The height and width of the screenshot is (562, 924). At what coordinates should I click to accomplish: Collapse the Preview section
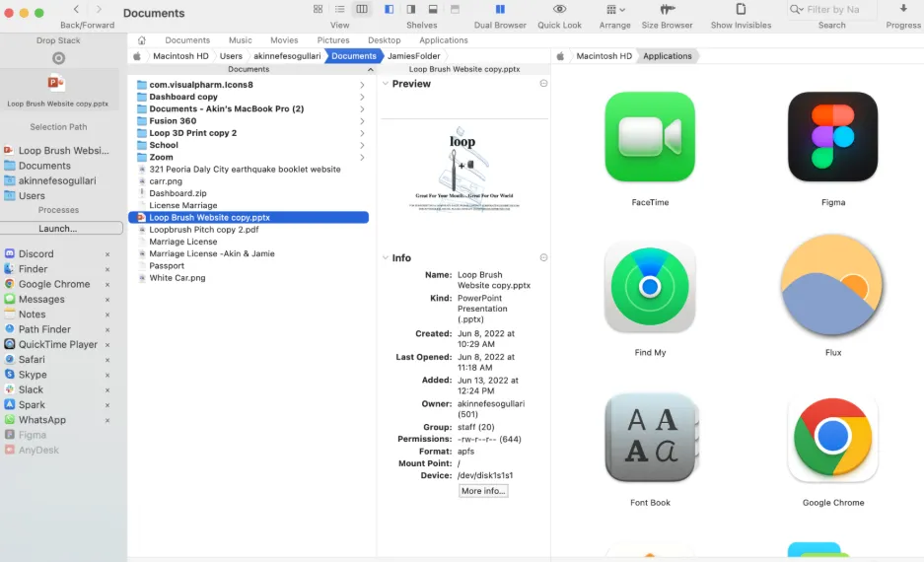pos(386,84)
